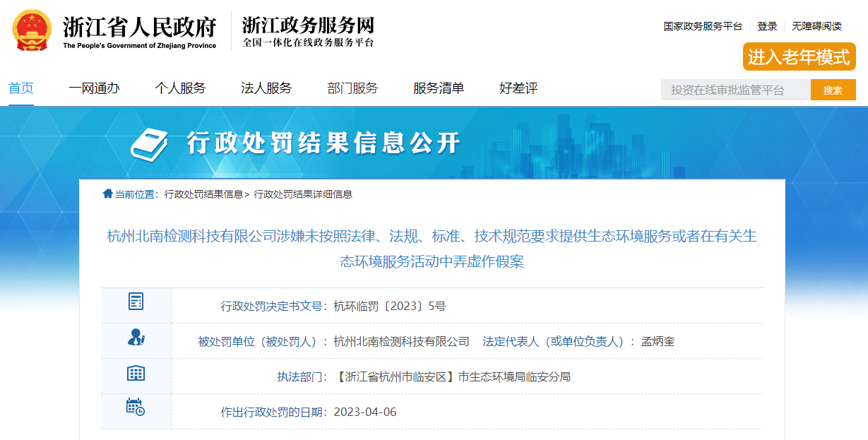Viewport: 868px width, 440px height.
Task: Open 好差评 navigation item
Action: pos(518,88)
